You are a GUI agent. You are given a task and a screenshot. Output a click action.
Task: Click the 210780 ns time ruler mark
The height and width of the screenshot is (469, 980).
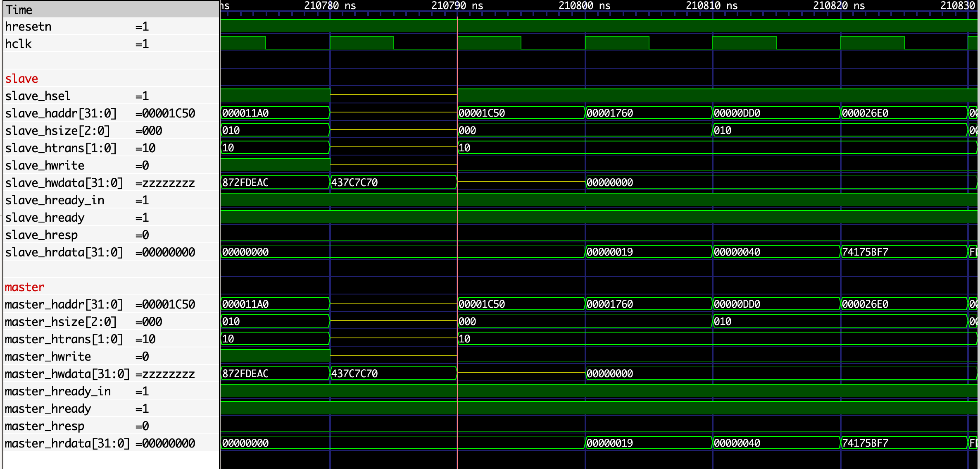(330, 6)
